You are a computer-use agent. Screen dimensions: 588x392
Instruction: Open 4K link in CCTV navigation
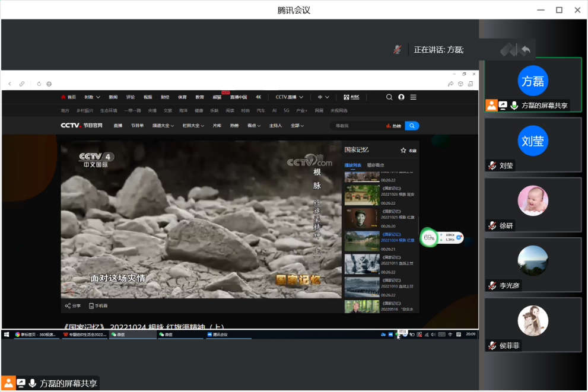258,97
